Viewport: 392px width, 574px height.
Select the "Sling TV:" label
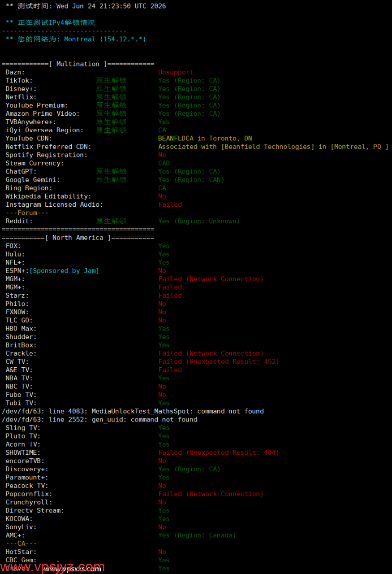point(23,428)
